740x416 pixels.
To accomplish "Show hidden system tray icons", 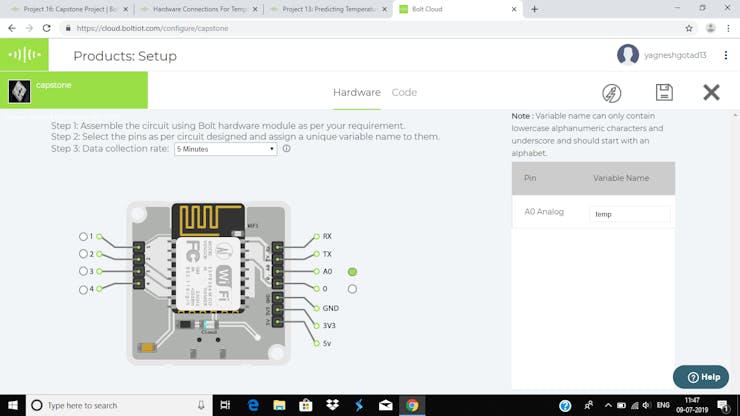I will click(x=608, y=405).
